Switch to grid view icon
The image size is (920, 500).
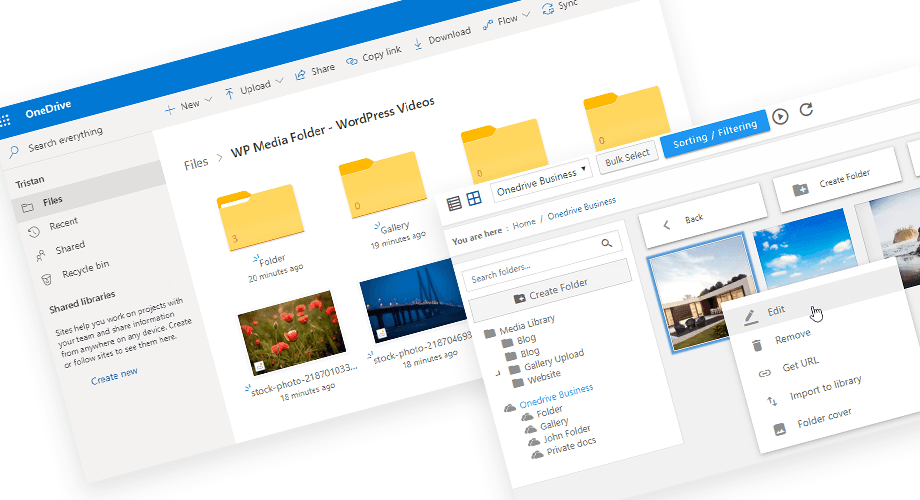click(x=474, y=198)
